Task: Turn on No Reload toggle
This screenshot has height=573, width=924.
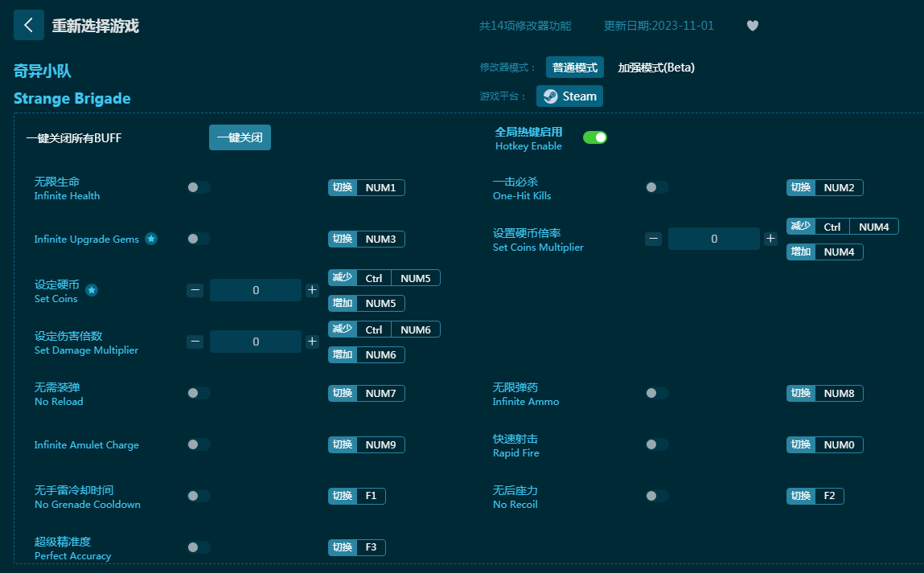Action: (x=199, y=393)
